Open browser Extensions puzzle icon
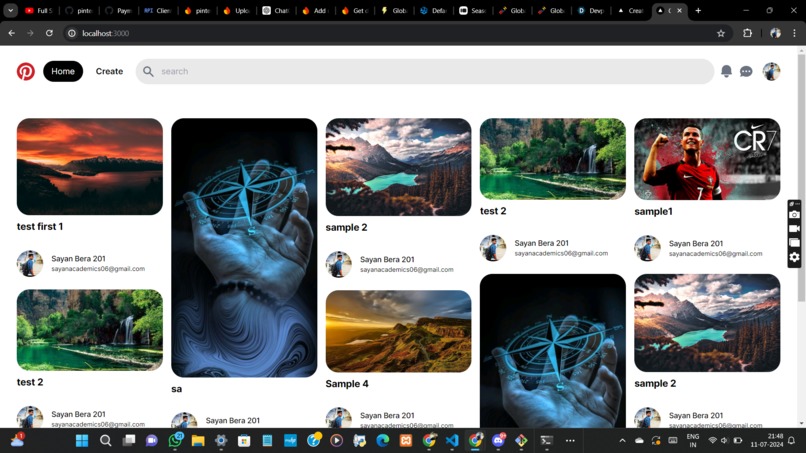This screenshot has width=806, height=453. pos(747,33)
